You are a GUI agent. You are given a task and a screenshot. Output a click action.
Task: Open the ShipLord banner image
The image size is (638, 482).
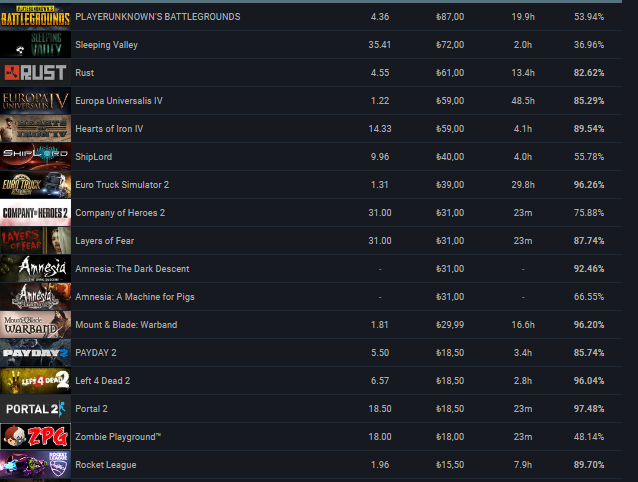(x=35, y=157)
